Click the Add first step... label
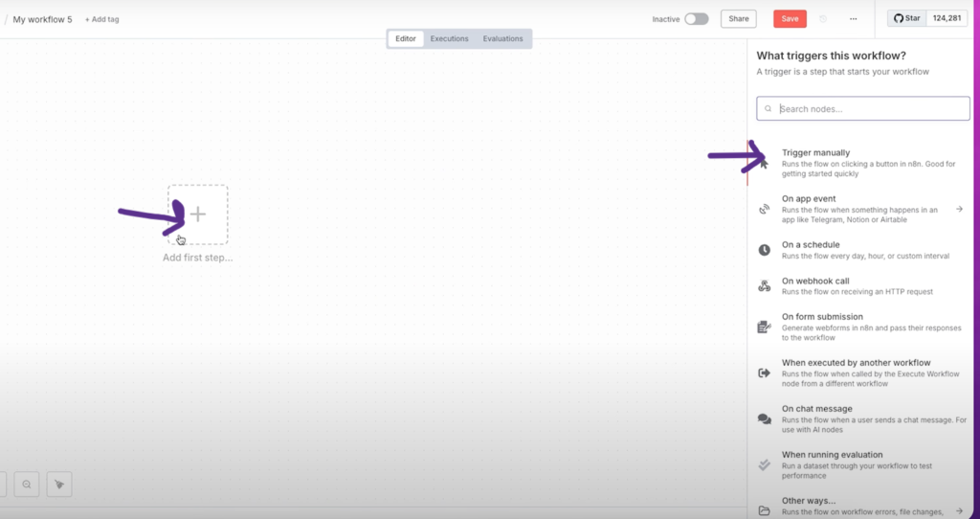Screen dimensions: 980x519 (197, 258)
